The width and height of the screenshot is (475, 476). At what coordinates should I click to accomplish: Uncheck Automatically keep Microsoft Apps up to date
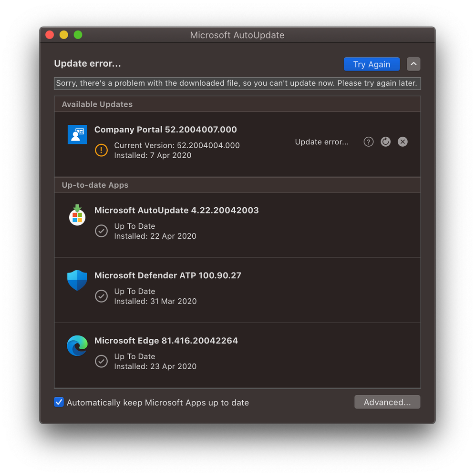[59, 402]
